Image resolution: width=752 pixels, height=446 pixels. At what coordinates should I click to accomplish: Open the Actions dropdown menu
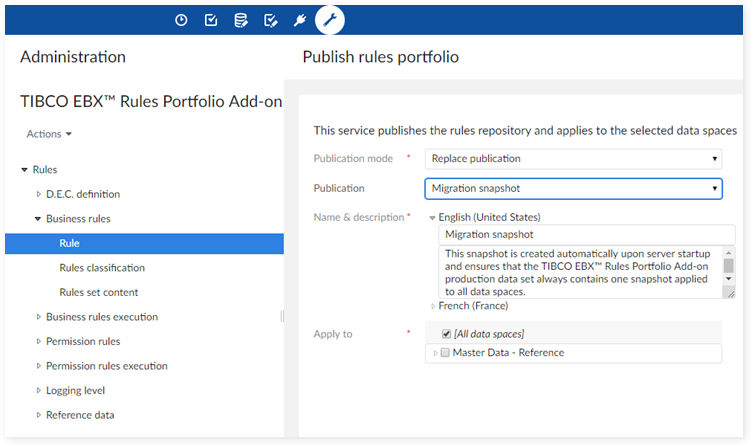(x=49, y=134)
